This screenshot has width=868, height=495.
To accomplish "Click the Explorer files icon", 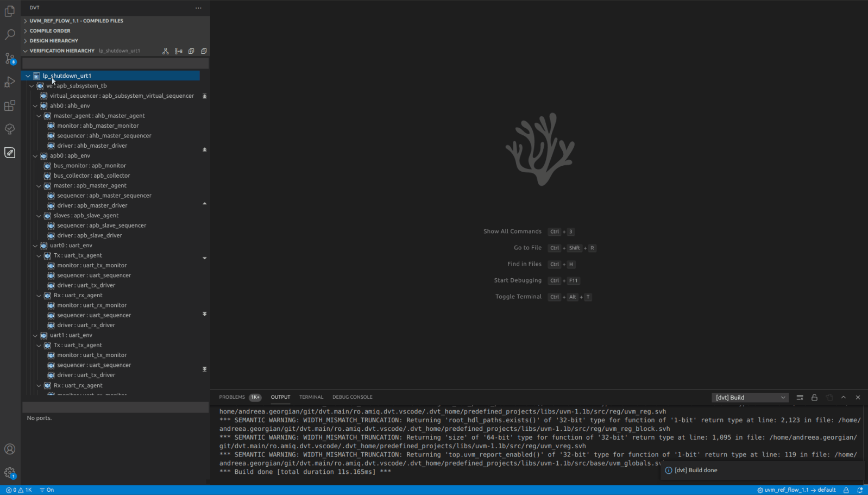I will click(x=10, y=11).
